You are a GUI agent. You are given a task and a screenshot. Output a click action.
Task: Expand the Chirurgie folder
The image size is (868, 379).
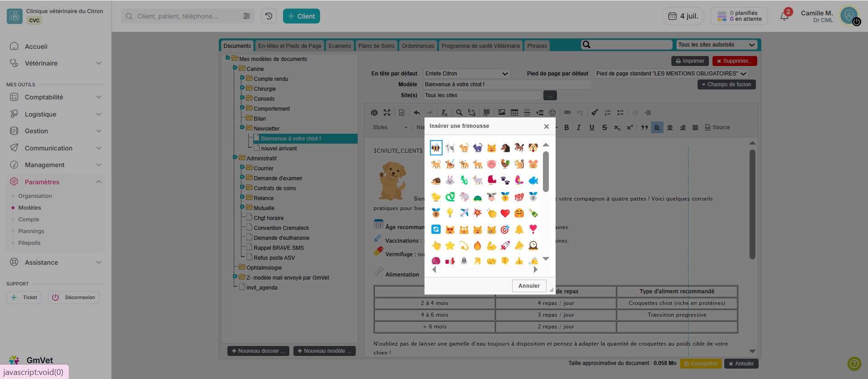[x=242, y=88]
